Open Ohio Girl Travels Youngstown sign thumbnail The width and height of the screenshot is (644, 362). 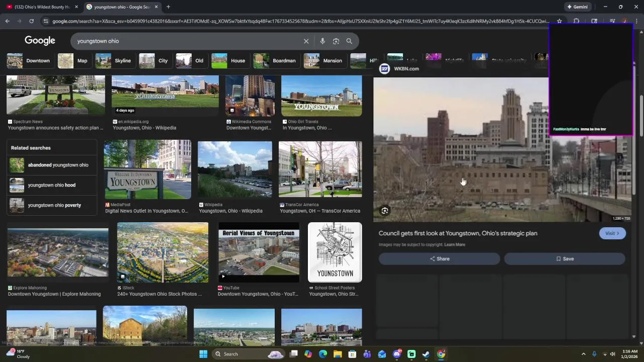321,96
